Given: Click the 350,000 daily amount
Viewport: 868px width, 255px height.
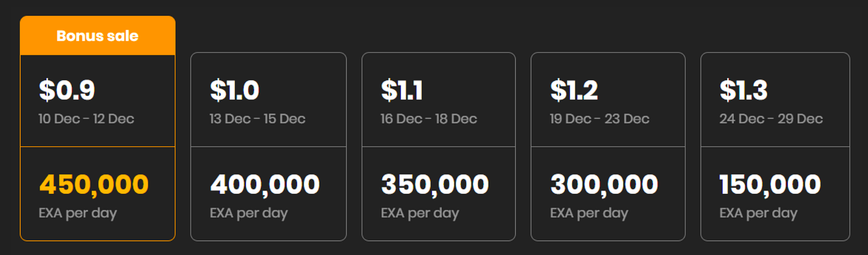Looking at the screenshot, I should point(435,184).
